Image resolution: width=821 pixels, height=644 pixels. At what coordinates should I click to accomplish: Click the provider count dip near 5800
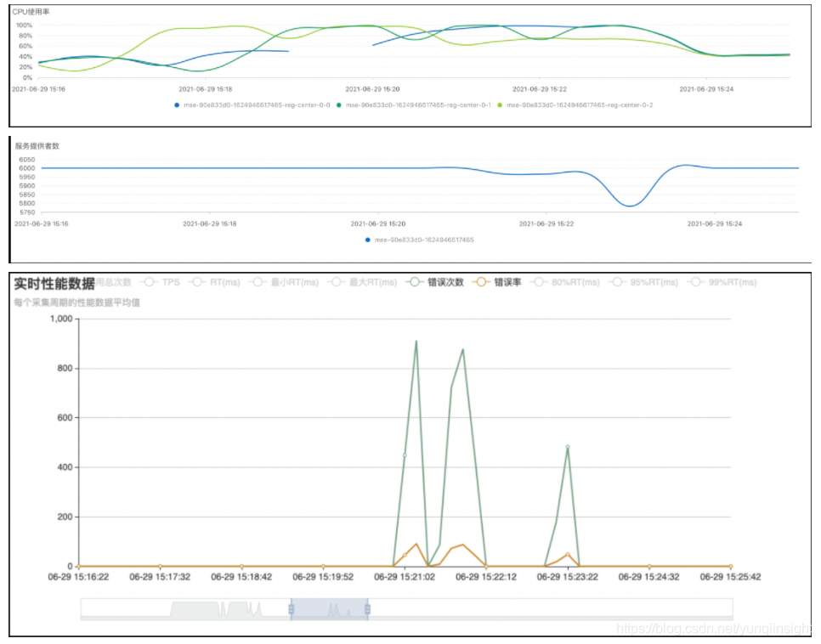coord(630,206)
